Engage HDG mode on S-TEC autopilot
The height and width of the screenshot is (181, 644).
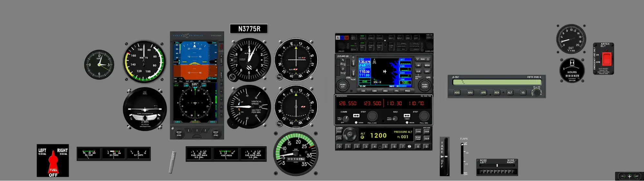(457, 93)
